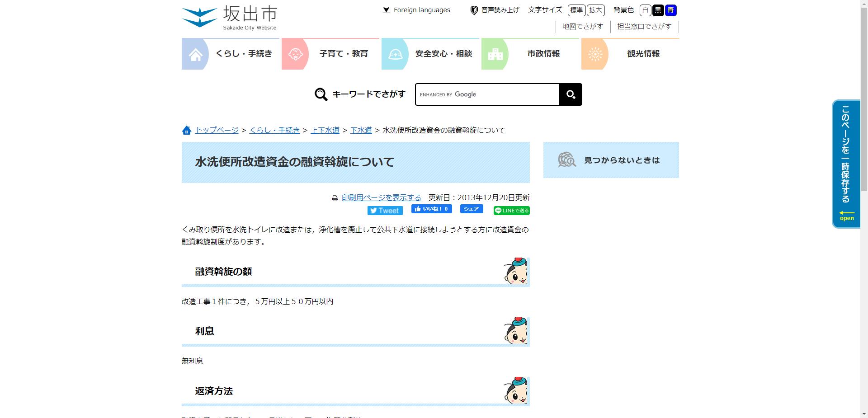Click the 子育て・教育 category icon
The width and height of the screenshot is (868, 418).
[x=295, y=53]
